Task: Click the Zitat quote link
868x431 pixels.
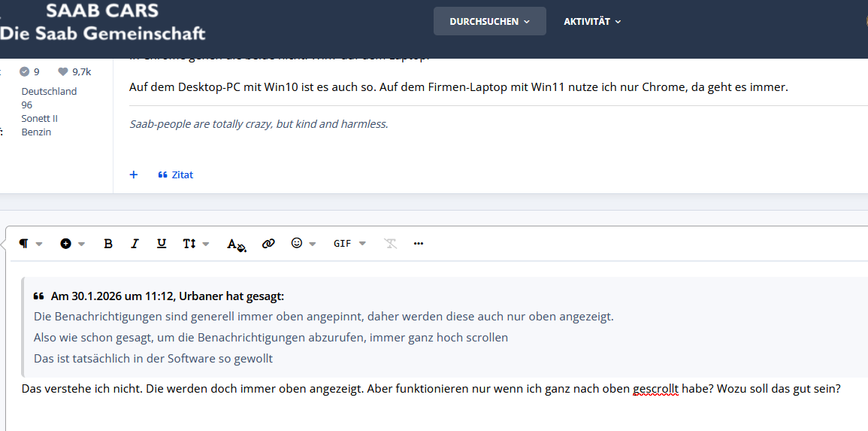Action: (176, 175)
